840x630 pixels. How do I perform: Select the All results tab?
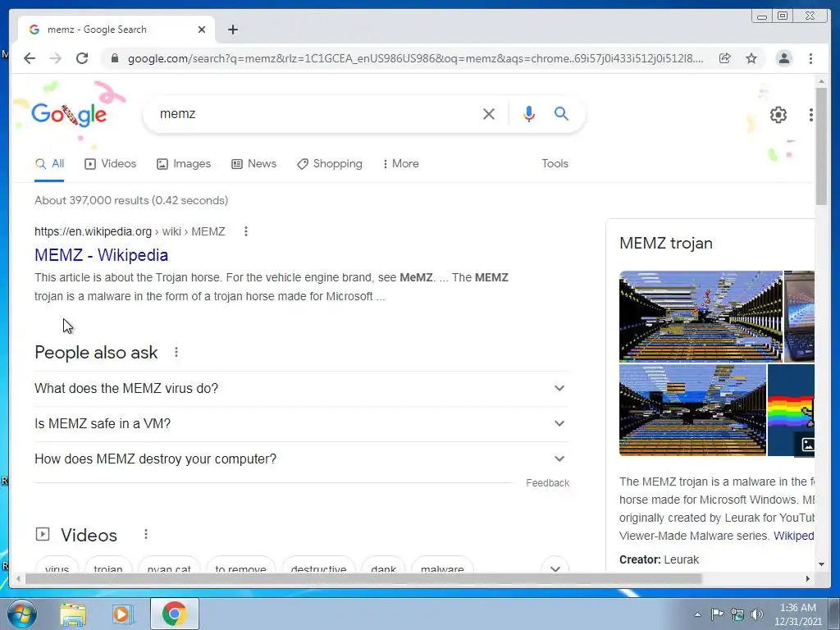pos(49,164)
